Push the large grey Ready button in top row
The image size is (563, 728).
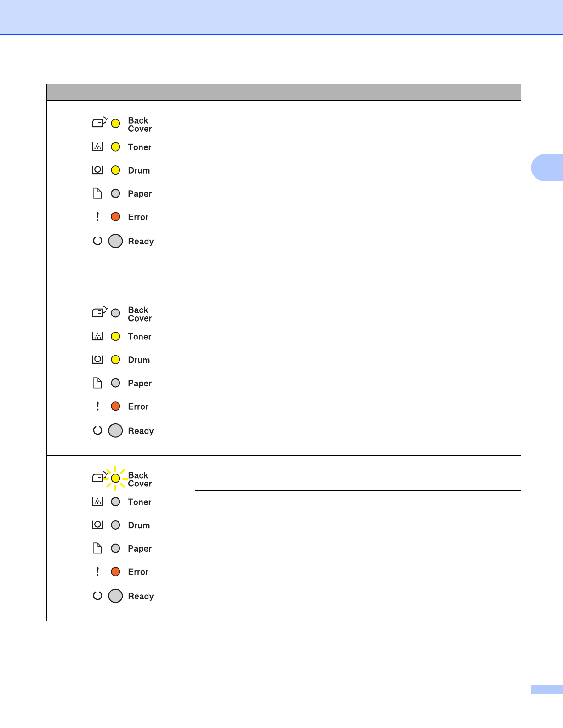coord(115,241)
